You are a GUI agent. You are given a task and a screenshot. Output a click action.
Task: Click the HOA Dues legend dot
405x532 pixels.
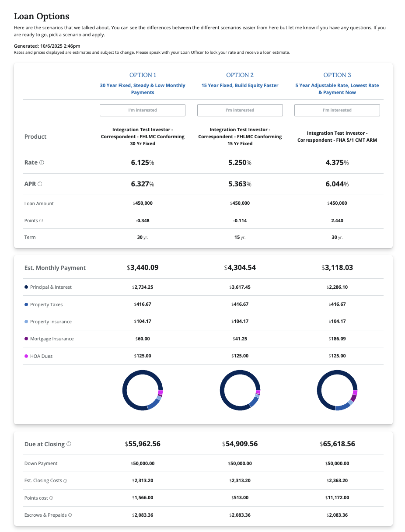click(26, 356)
